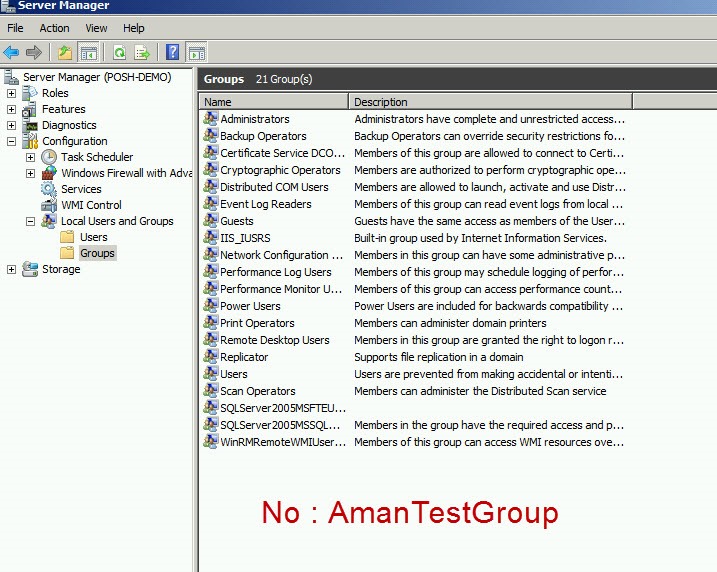Screen dimensions: 717x572
Task: Collapse the Local Users and Groups node
Action: (30, 221)
